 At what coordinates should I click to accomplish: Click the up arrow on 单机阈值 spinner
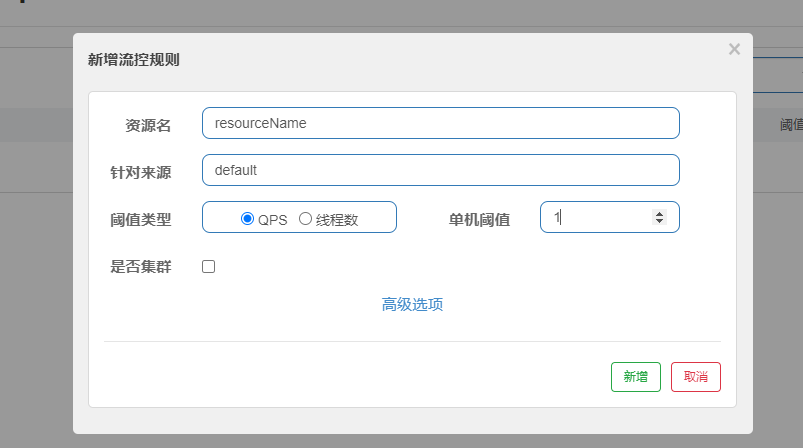click(x=658, y=213)
